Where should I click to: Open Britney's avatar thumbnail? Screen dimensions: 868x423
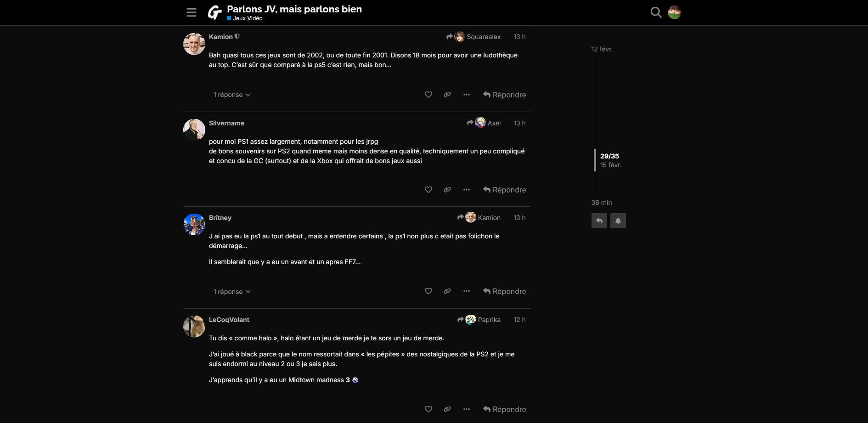(194, 225)
